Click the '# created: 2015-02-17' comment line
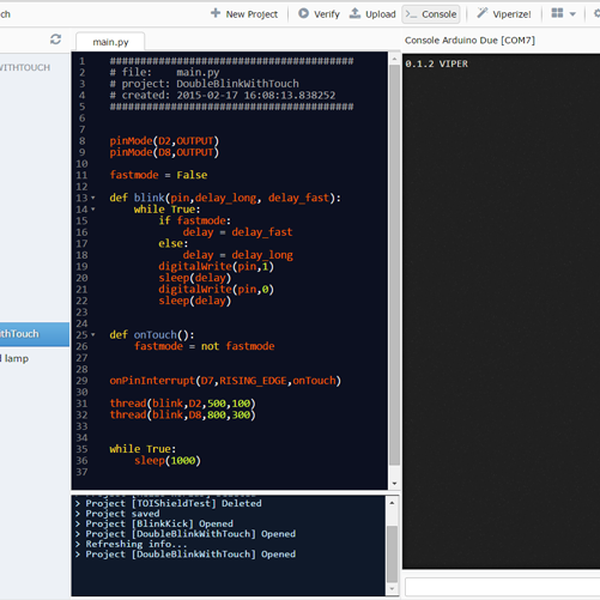The width and height of the screenshot is (600, 600). (x=222, y=95)
